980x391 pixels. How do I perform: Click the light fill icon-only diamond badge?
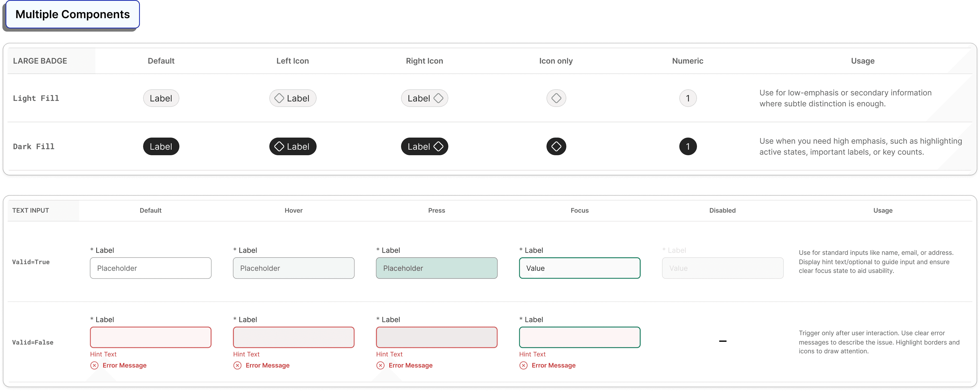tap(556, 98)
